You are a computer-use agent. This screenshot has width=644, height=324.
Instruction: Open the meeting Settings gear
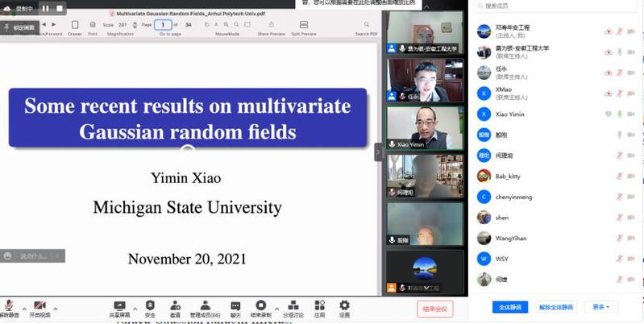pos(344,309)
